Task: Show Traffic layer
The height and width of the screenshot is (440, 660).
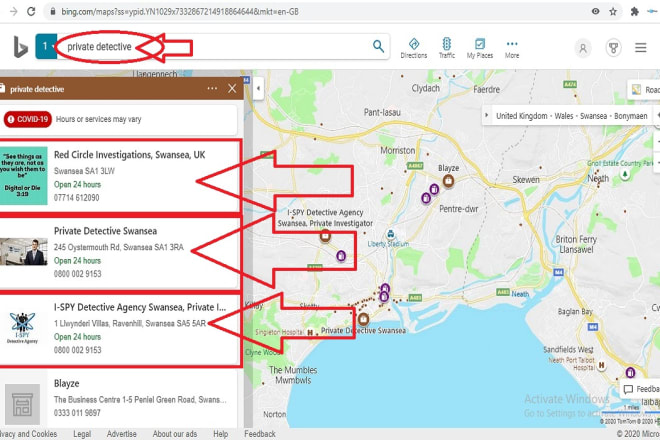Action: 447,48
